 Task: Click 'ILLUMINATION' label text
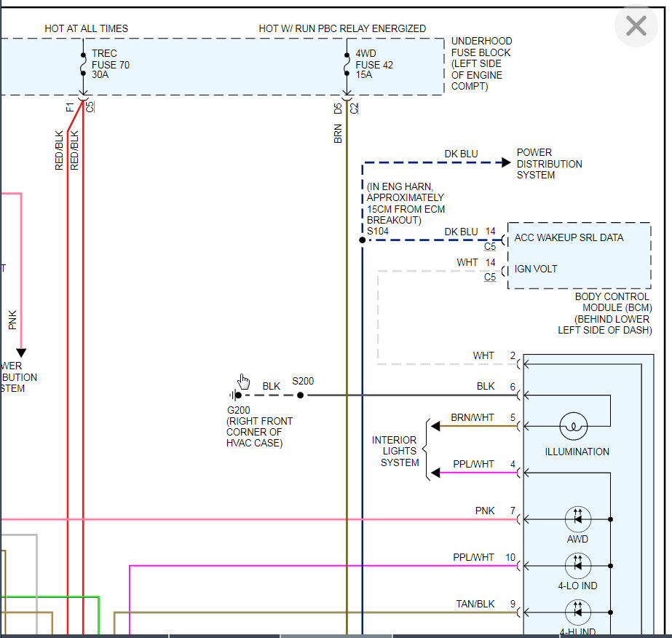(x=577, y=452)
